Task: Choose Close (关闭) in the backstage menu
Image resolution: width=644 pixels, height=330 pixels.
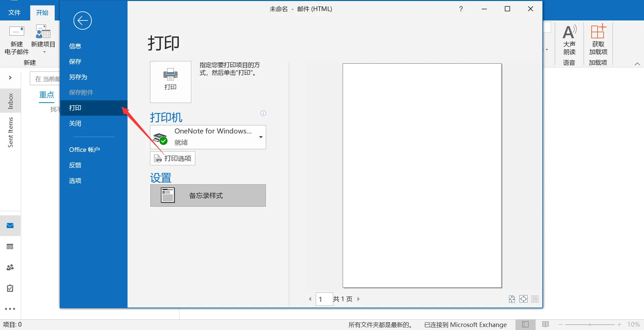Action: (75, 123)
